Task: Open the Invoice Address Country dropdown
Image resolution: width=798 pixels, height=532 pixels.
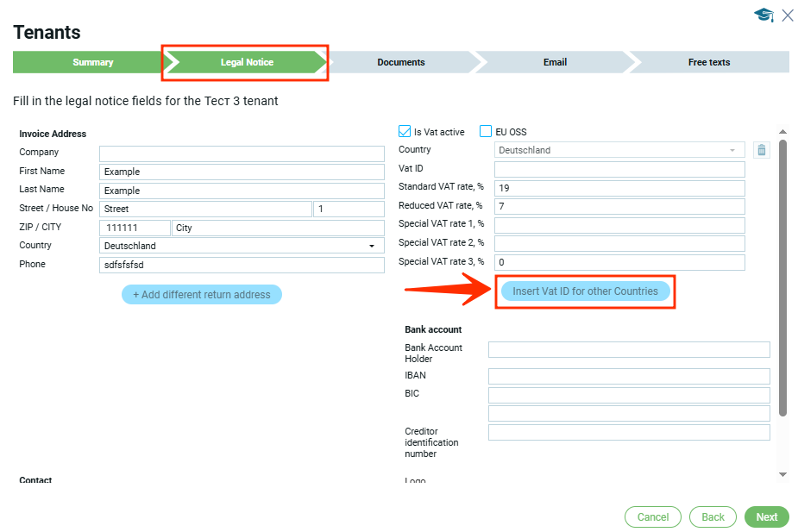Action: click(242, 246)
